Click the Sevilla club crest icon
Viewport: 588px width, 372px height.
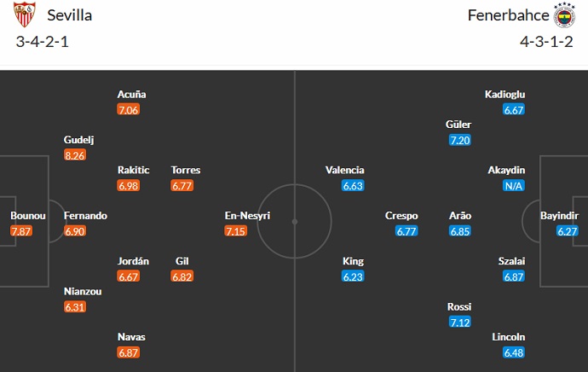[x=24, y=16]
